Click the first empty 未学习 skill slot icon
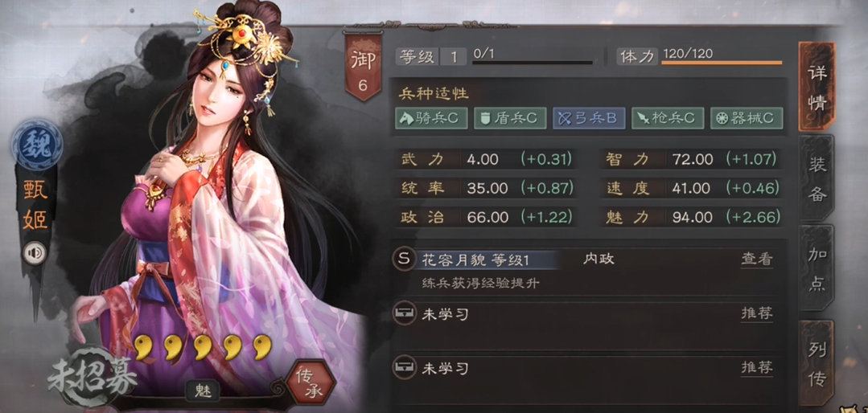 (x=405, y=314)
